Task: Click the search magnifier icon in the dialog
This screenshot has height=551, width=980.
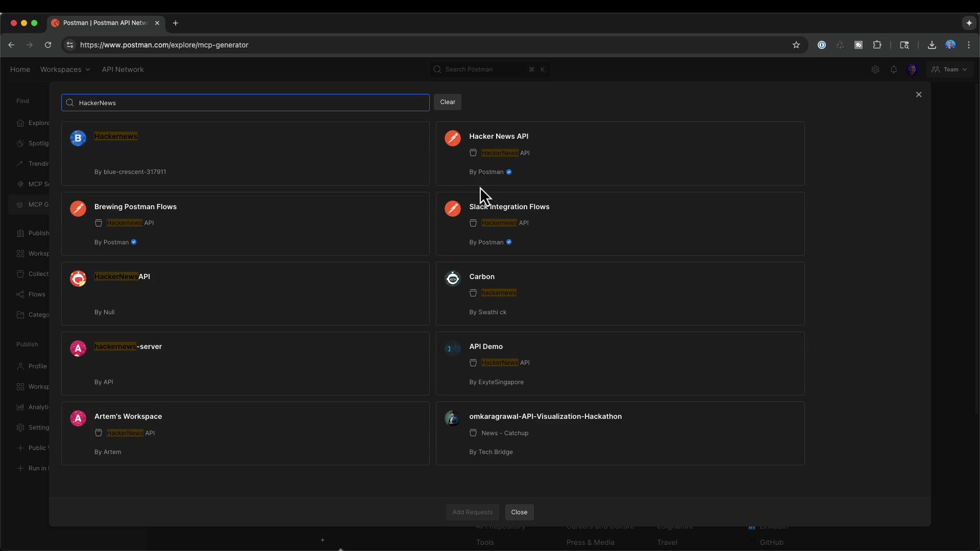Action: [70, 103]
